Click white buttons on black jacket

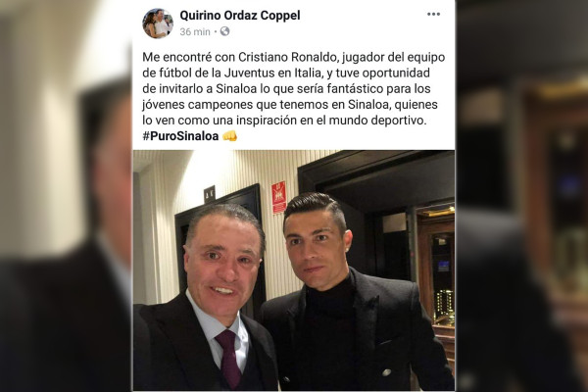[385, 372]
